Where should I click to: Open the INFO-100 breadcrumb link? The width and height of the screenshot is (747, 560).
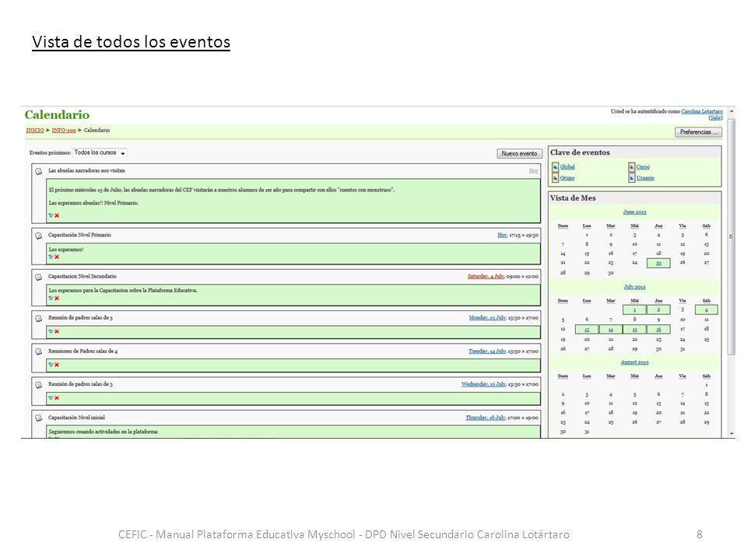click(64, 130)
